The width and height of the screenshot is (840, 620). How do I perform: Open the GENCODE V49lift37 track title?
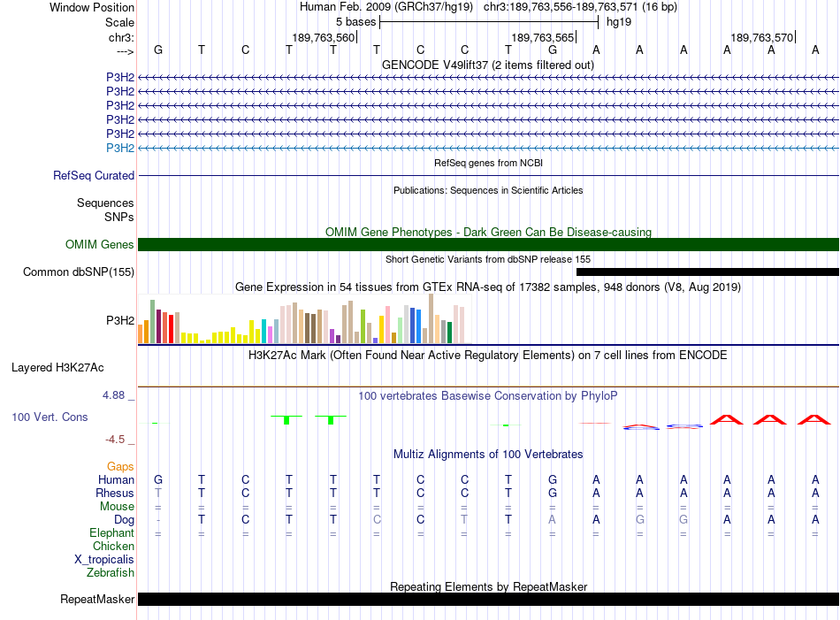click(x=488, y=65)
